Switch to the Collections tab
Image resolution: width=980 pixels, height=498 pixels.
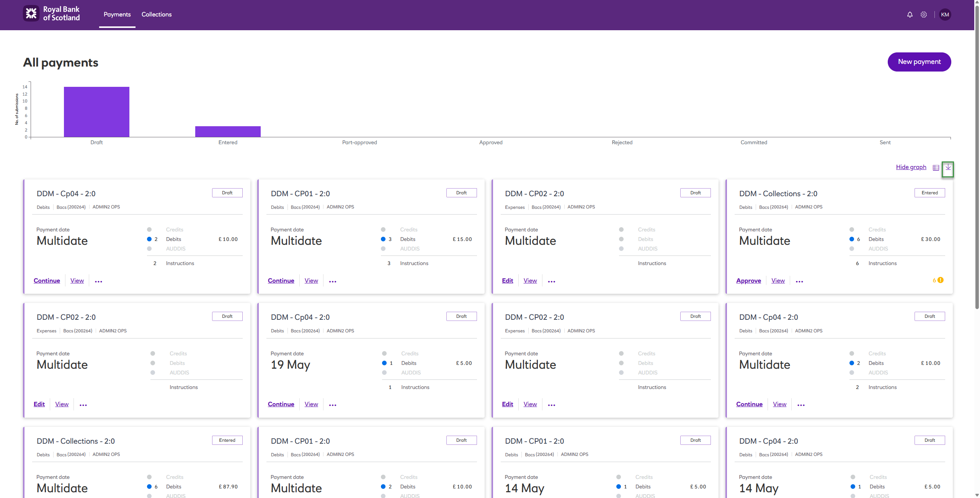(156, 15)
